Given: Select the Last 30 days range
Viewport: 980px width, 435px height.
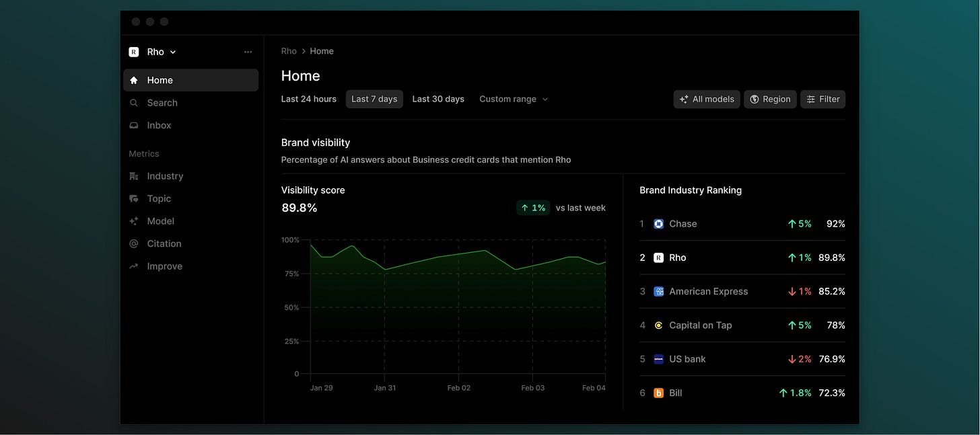Looking at the screenshot, I should click(x=438, y=99).
